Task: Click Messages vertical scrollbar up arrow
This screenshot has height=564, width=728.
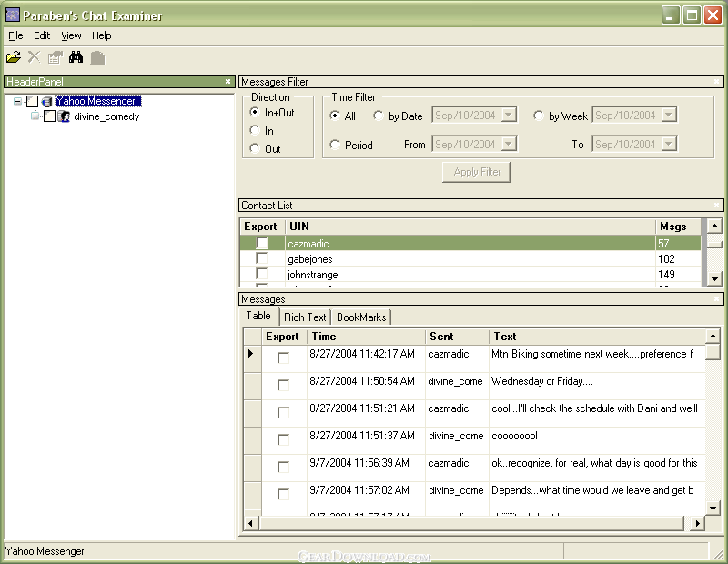Action: [x=713, y=336]
